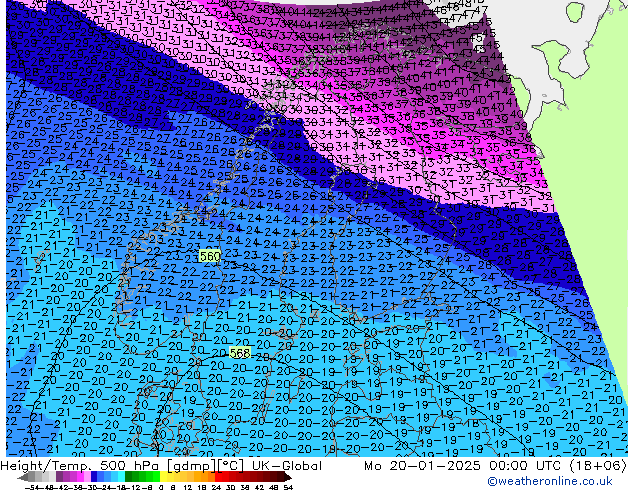Click the 560 geopotential contour label
634x490 pixels.
click(x=210, y=257)
